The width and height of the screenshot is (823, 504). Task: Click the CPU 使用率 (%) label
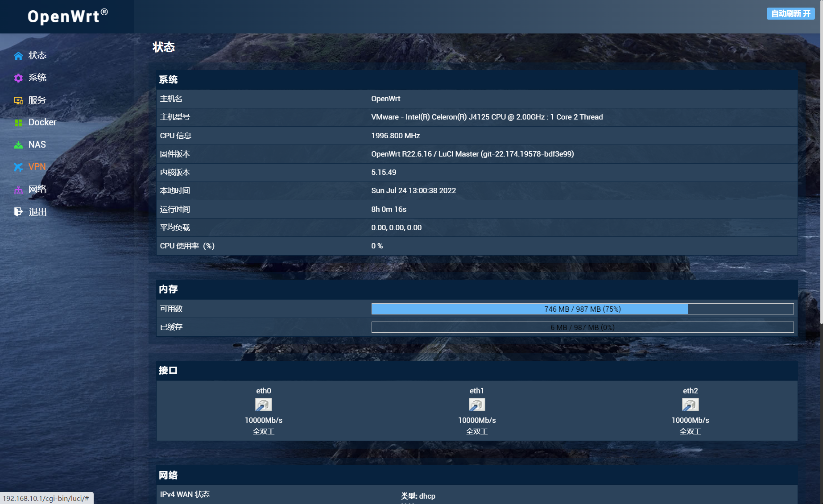(187, 246)
